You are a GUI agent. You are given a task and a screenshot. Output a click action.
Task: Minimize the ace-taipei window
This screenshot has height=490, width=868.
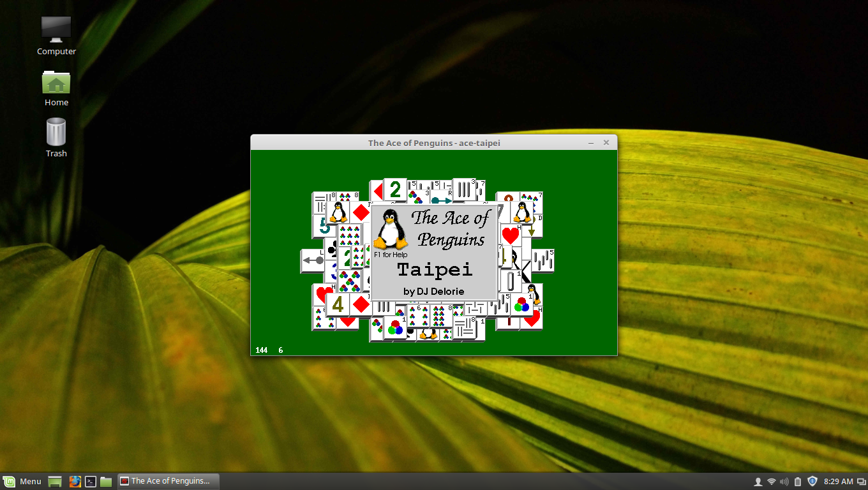[591, 143]
